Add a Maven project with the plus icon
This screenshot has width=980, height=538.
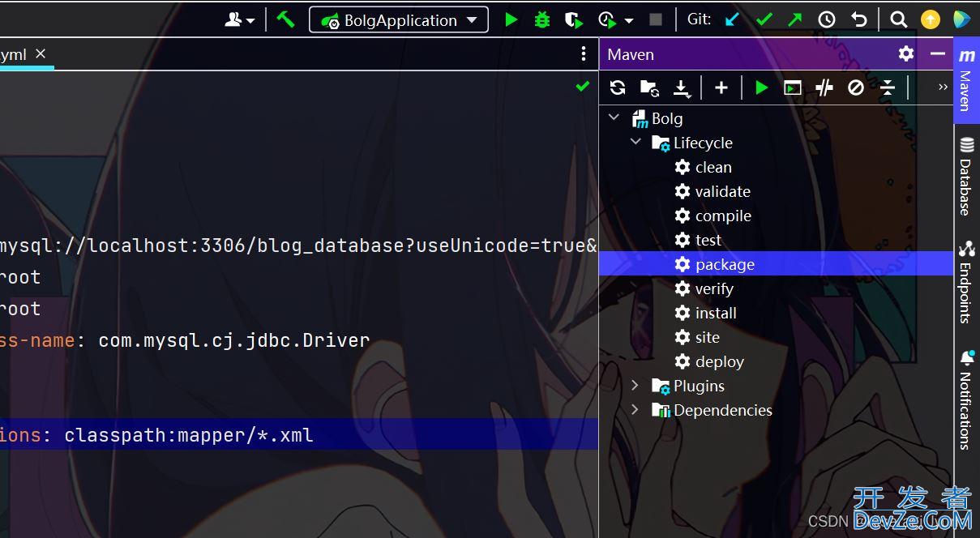coord(721,88)
